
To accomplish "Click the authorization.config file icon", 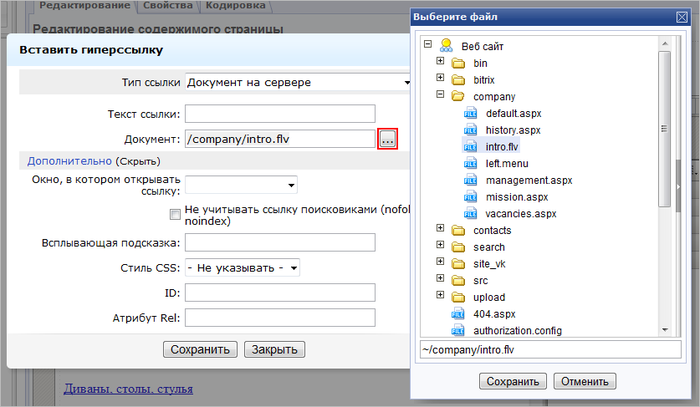I will point(458,330).
